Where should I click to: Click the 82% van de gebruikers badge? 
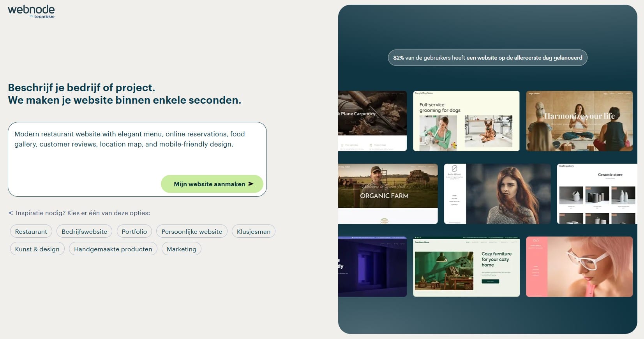tap(488, 58)
